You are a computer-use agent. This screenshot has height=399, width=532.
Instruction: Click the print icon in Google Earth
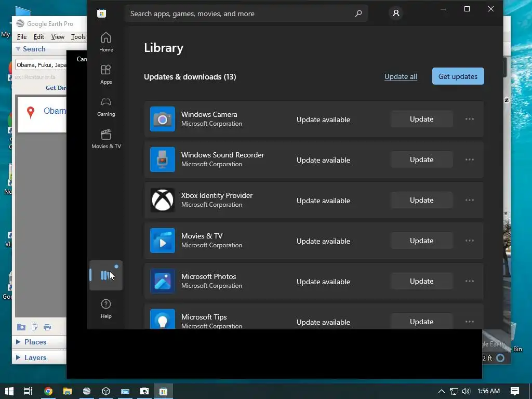pos(47,327)
